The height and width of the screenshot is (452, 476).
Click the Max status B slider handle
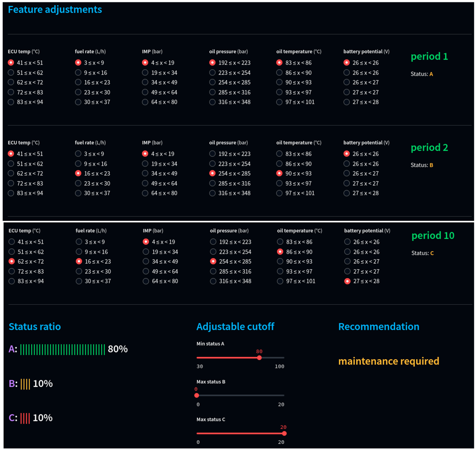pyautogui.click(x=197, y=396)
